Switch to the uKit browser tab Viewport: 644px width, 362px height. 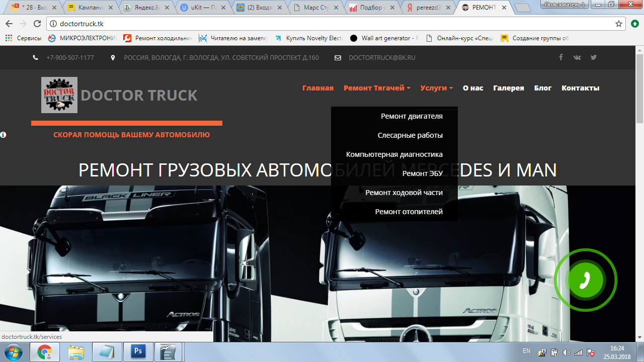(x=204, y=7)
